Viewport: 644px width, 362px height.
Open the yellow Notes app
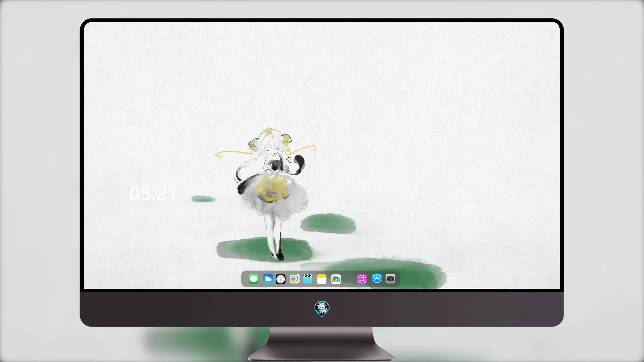point(321,279)
